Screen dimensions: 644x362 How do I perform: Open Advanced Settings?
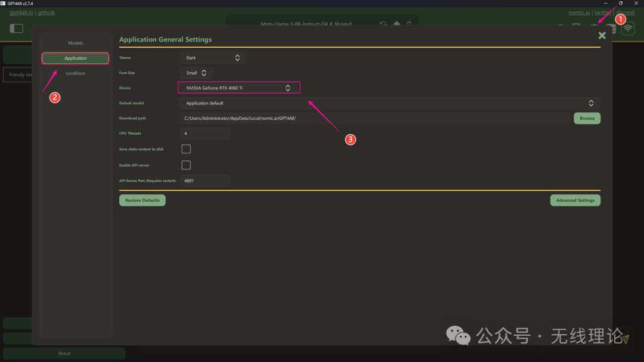click(x=575, y=200)
